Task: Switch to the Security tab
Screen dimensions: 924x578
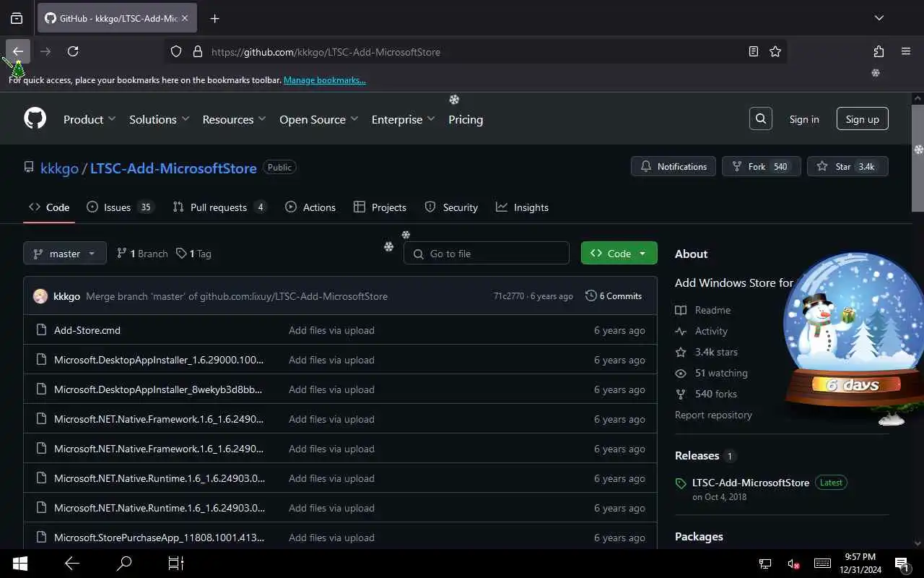Action: pyautogui.click(x=451, y=207)
